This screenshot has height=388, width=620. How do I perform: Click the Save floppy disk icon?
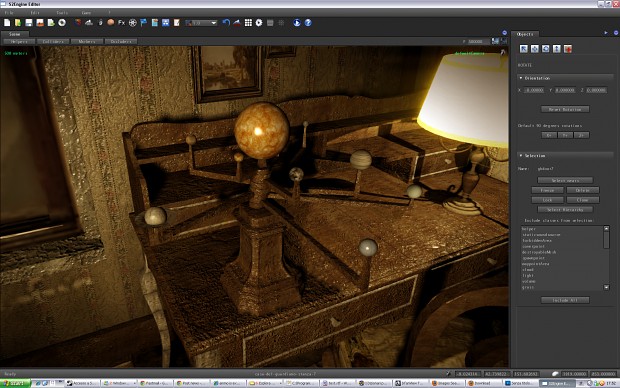pyautogui.click(x=29, y=23)
